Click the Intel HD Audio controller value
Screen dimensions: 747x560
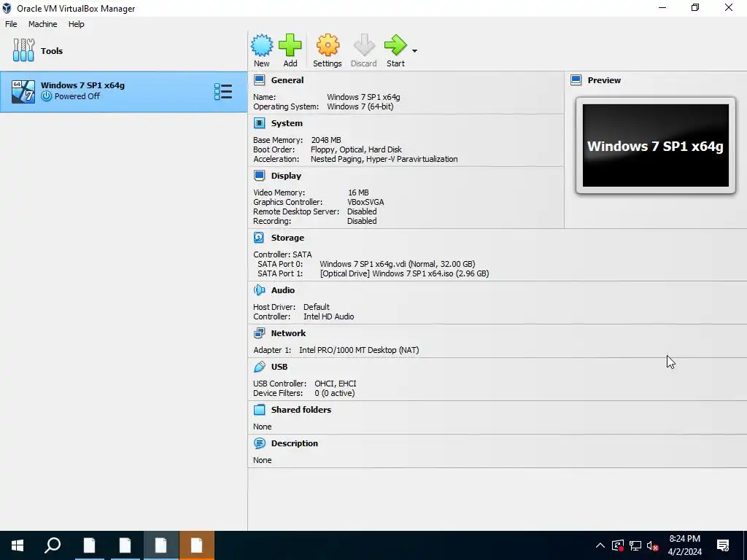(329, 316)
